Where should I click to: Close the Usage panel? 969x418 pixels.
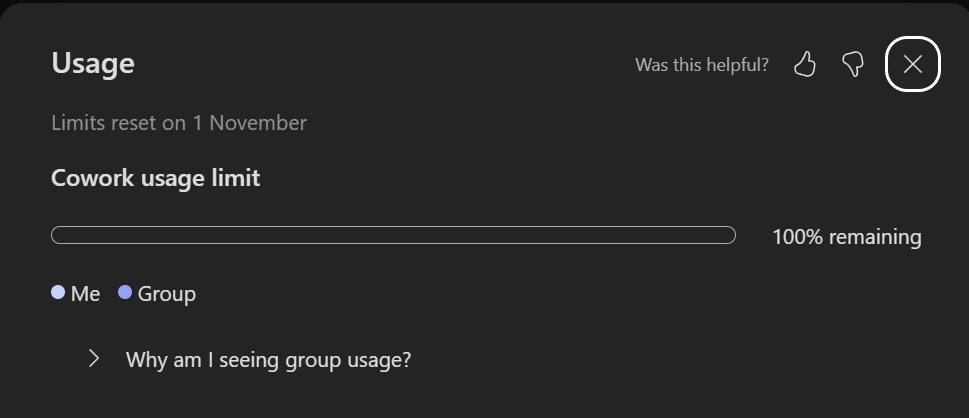tap(913, 64)
